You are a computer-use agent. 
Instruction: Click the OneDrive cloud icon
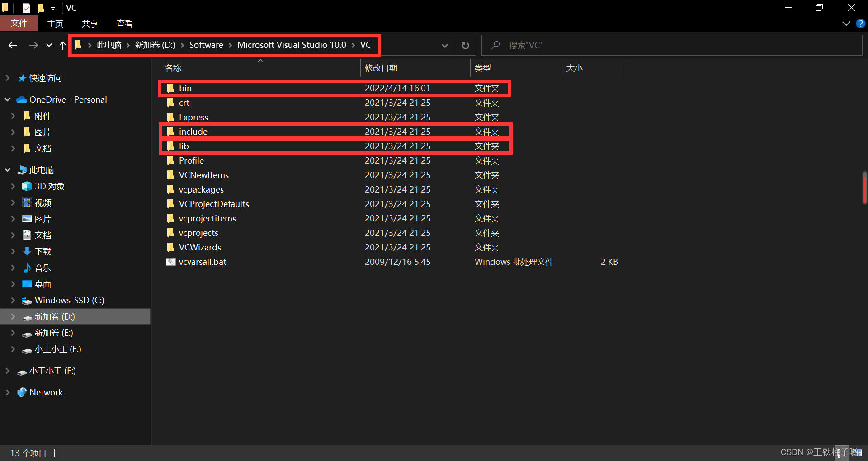pyautogui.click(x=22, y=99)
